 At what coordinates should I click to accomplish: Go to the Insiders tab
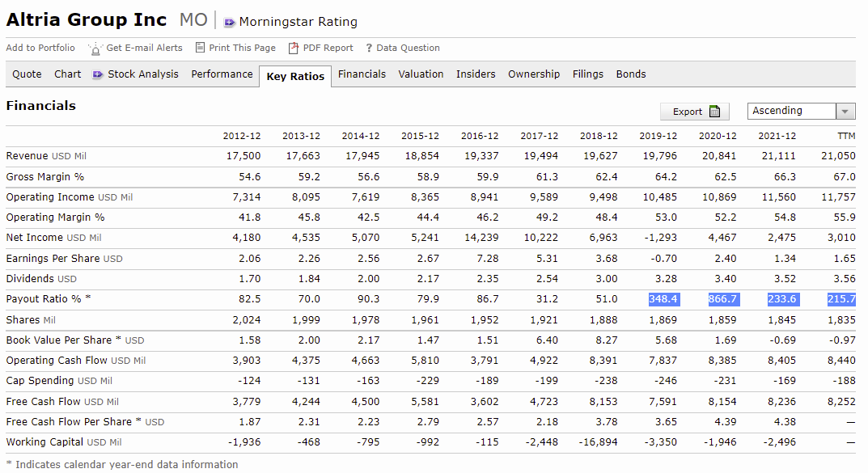476,74
